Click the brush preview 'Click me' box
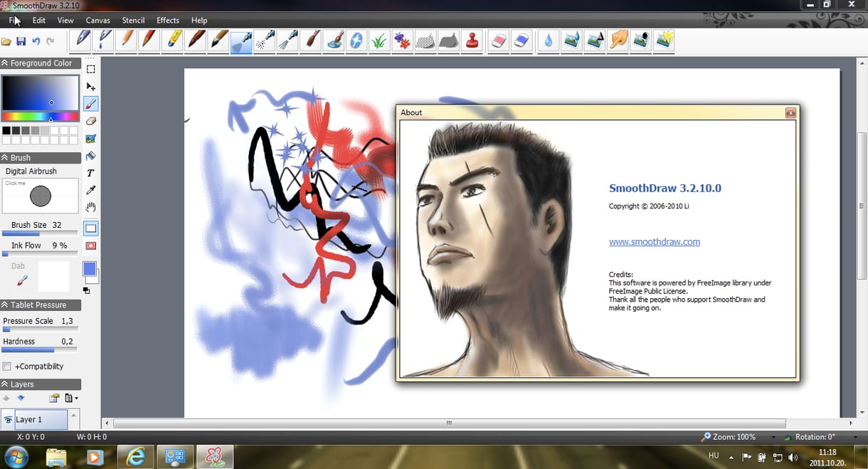The height and width of the screenshot is (469, 868). (41, 196)
